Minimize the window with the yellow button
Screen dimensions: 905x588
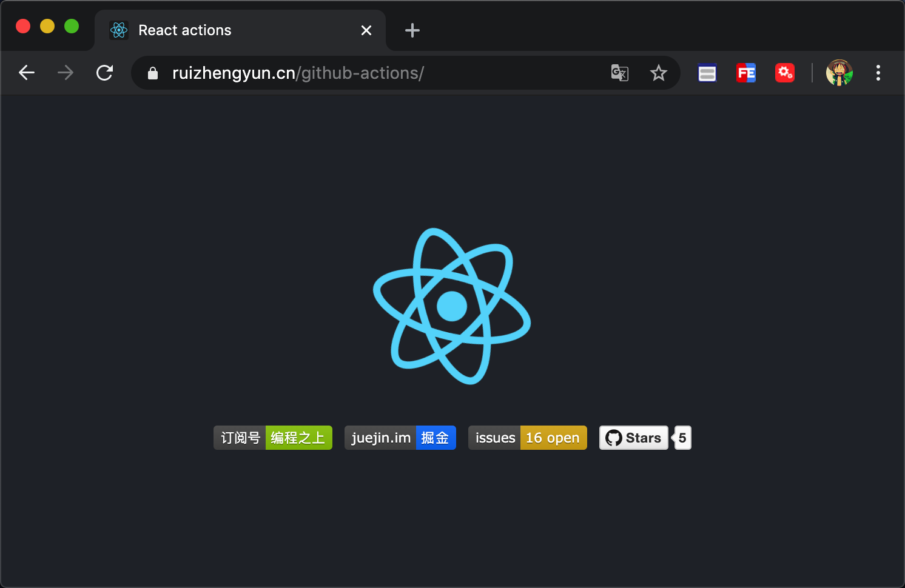tap(47, 26)
